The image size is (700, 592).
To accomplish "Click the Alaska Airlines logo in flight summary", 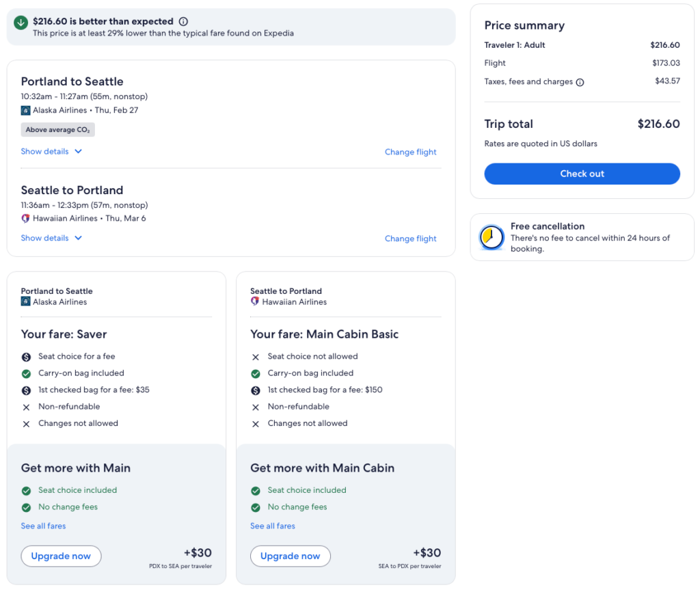I will [26, 110].
